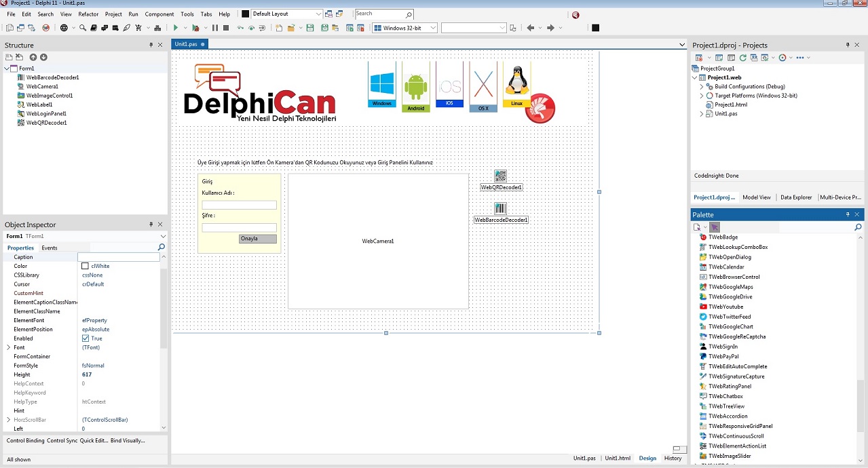Pin the Palette panel with pushpin toggle
This screenshot has width=868, height=468.
[847, 214]
